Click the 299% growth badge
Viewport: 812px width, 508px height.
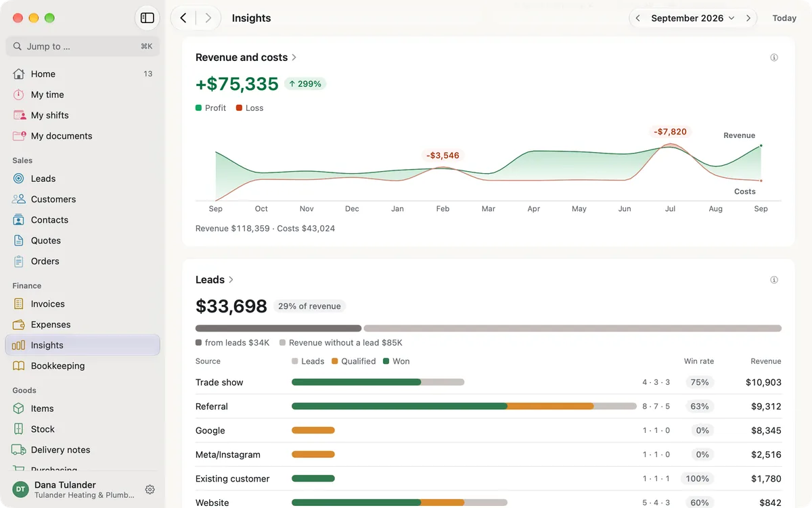point(305,84)
